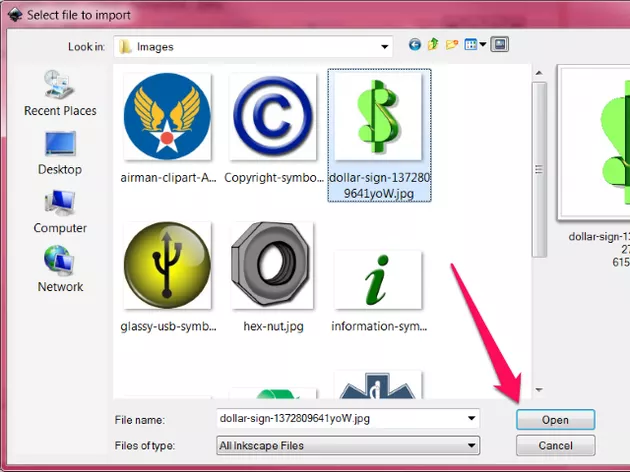Click the Back navigation icon
630x472 pixels.
pos(415,45)
